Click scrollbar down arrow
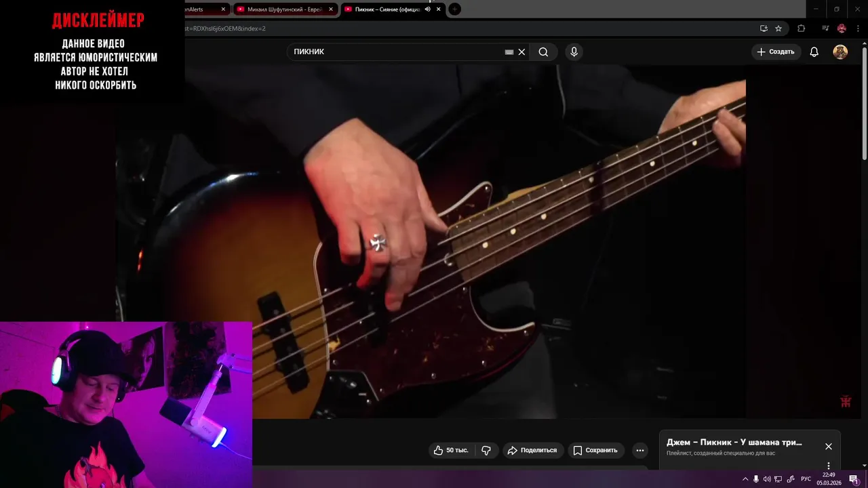The image size is (868, 488). (864, 466)
